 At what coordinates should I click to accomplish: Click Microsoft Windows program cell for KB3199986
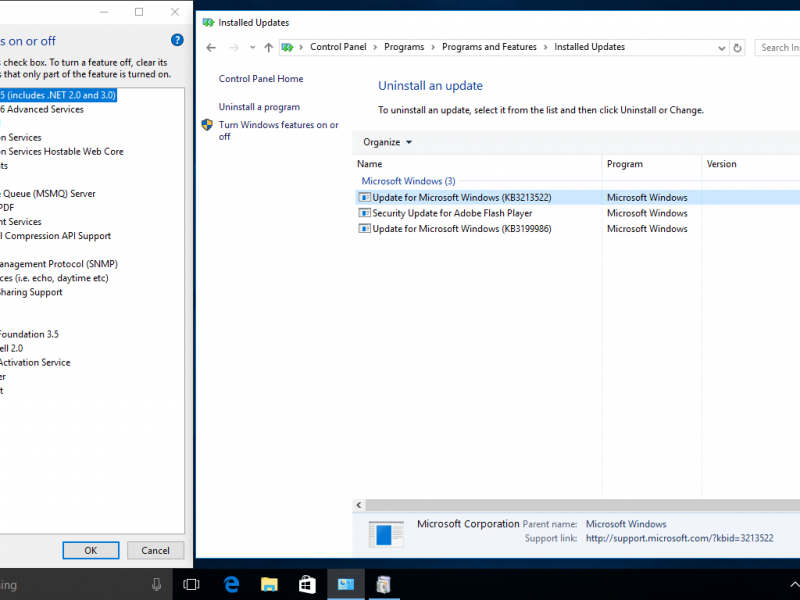647,229
